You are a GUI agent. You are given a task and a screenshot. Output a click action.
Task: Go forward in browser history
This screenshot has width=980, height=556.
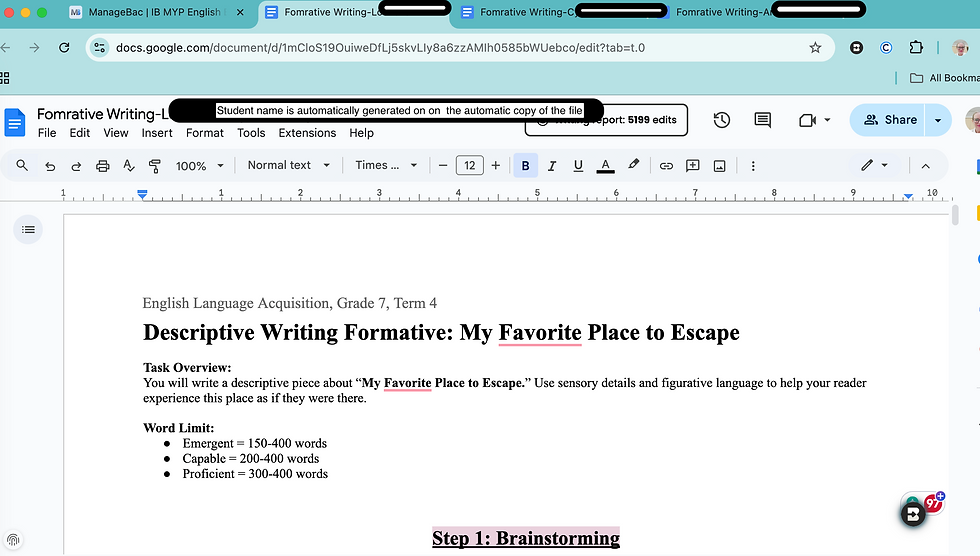tap(34, 47)
